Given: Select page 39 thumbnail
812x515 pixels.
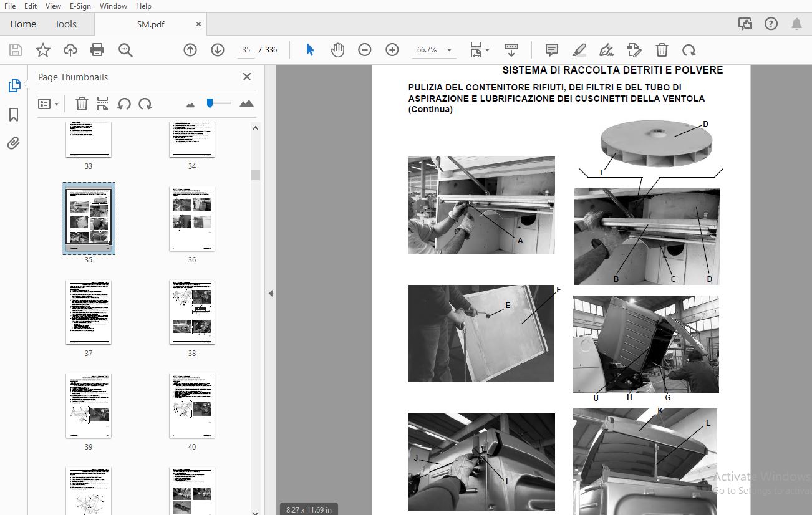Looking at the screenshot, I should pos(89,405).
